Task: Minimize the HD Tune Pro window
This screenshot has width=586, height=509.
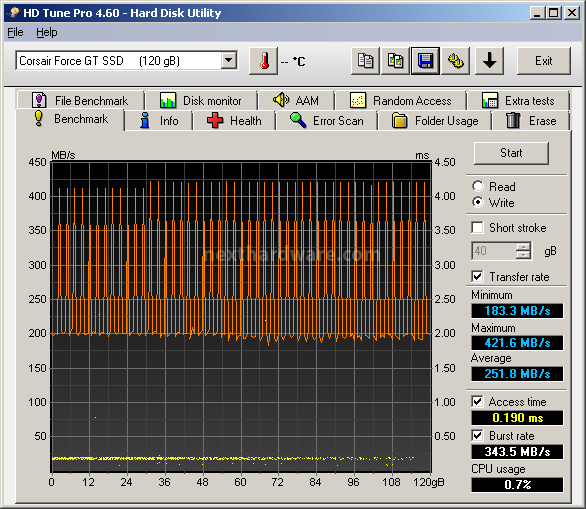Action: pyautogui.click(x=537, y=13)
